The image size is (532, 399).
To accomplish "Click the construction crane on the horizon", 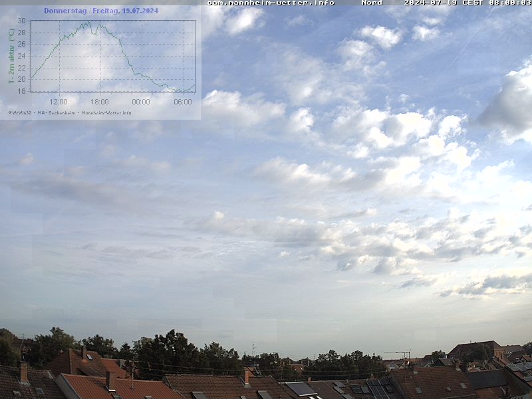I will click(399, 353).
